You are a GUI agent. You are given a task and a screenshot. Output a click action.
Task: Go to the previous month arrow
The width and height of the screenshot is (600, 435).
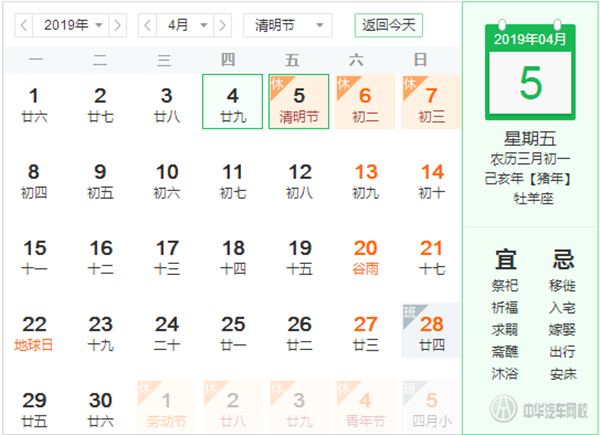tap(147, 24)
